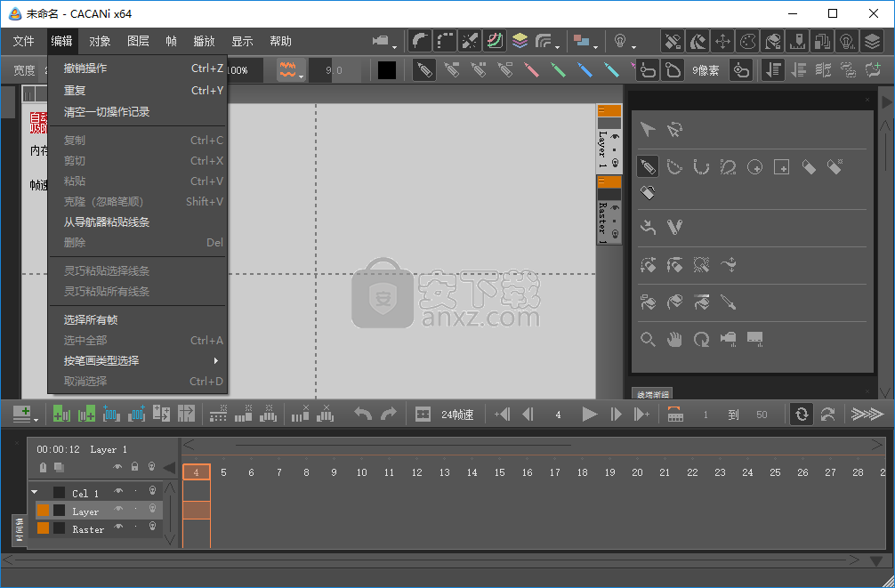Open the 图层 menu
The image size is (895, 588).
(138, 41)
